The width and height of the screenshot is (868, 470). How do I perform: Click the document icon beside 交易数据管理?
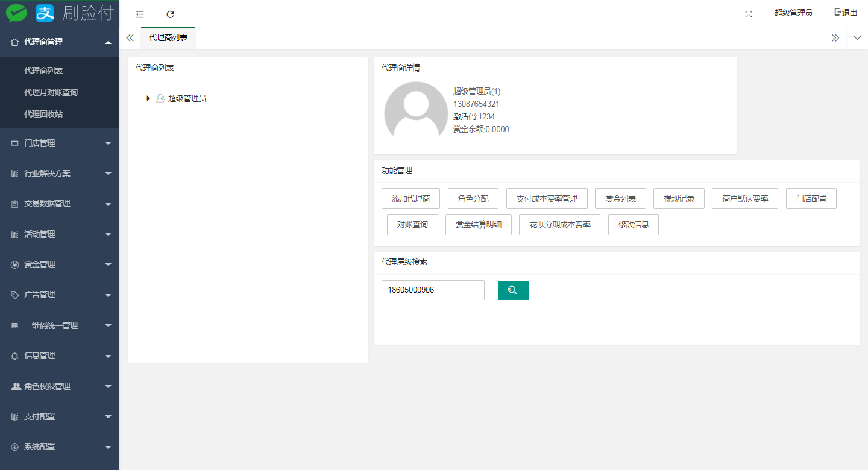point(15,204)
